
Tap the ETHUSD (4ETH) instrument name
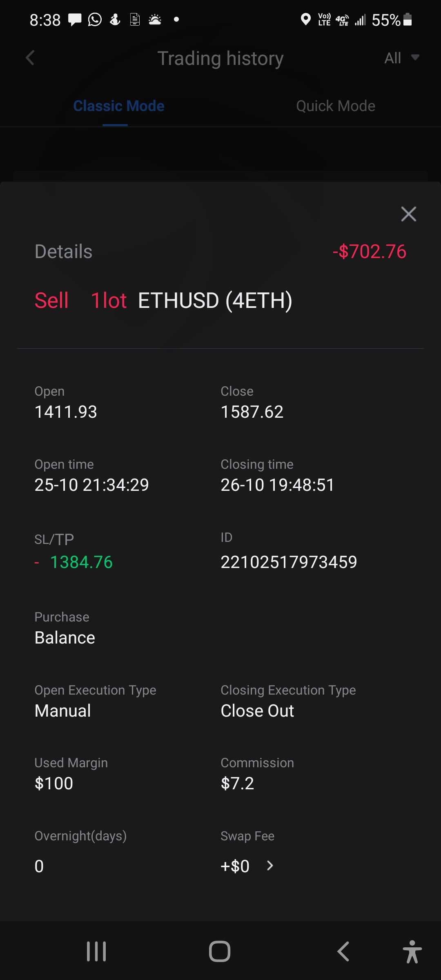pos(215,301)
